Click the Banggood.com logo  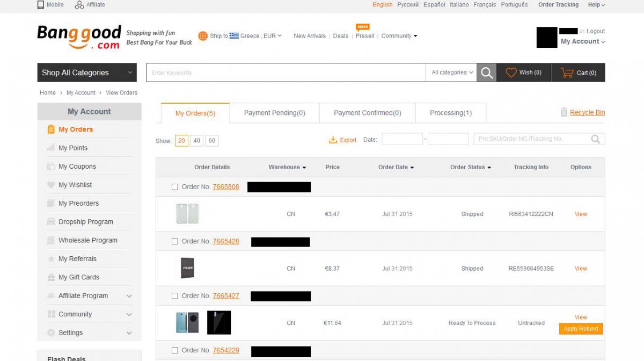79,37
